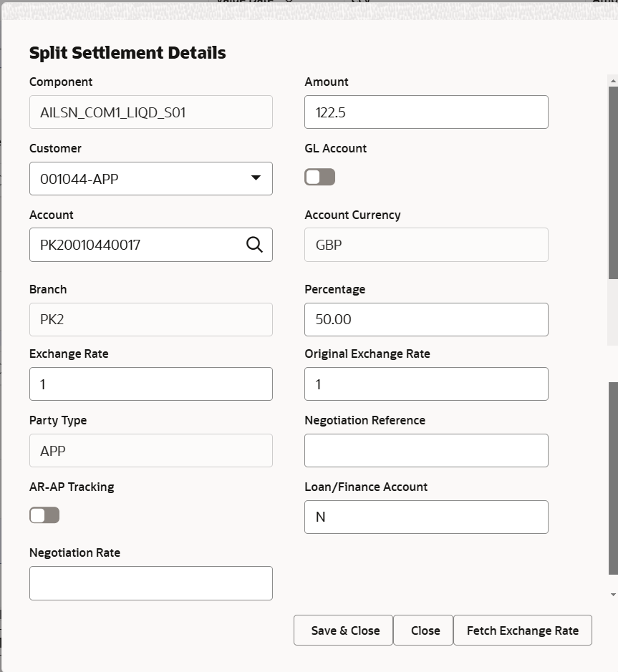
Task: Click the Account search magnifier icon
Action: point(254,245)
